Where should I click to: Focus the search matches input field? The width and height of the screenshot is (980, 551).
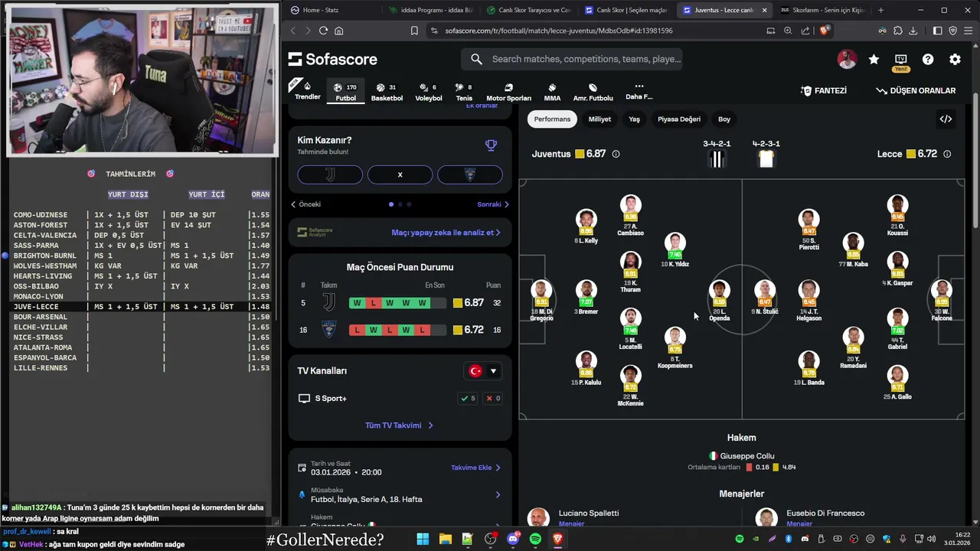pyautogui.click(x=572, y=59)
